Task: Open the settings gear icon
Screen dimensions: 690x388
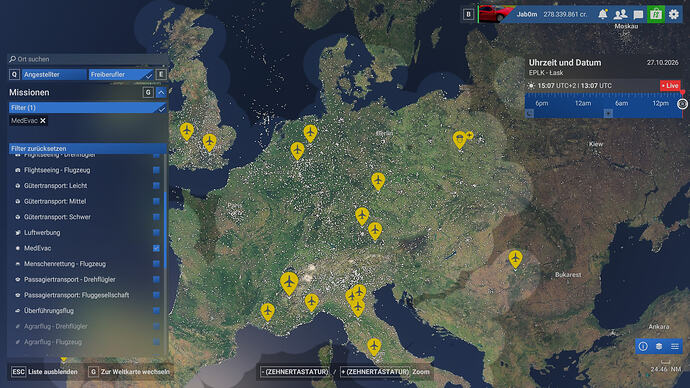Action: click(x=674, y=14)
